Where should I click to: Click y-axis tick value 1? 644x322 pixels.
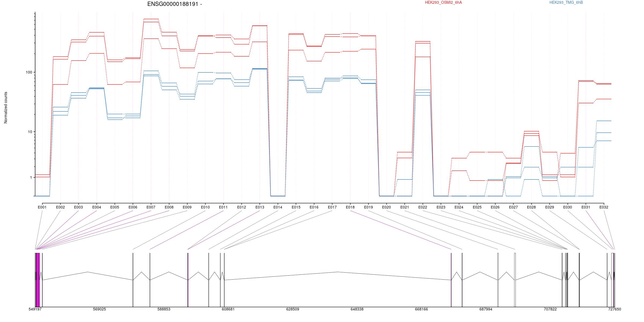point(31,177)
